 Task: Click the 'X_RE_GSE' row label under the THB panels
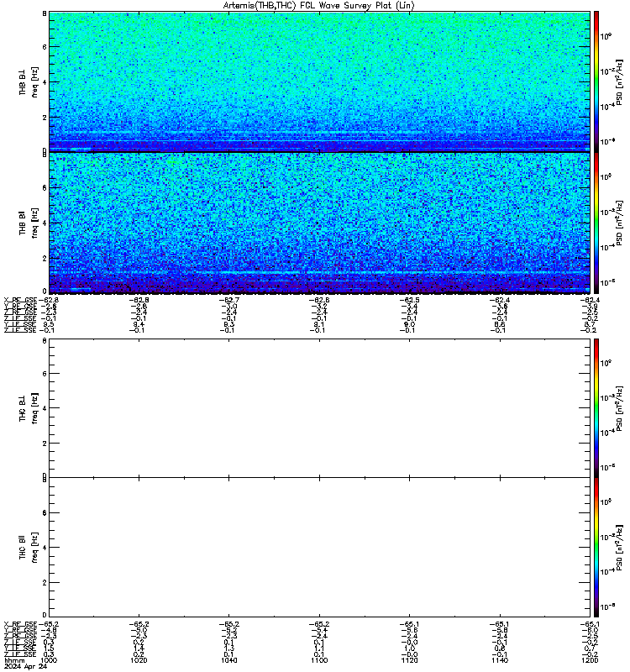(x=20, y=300)
